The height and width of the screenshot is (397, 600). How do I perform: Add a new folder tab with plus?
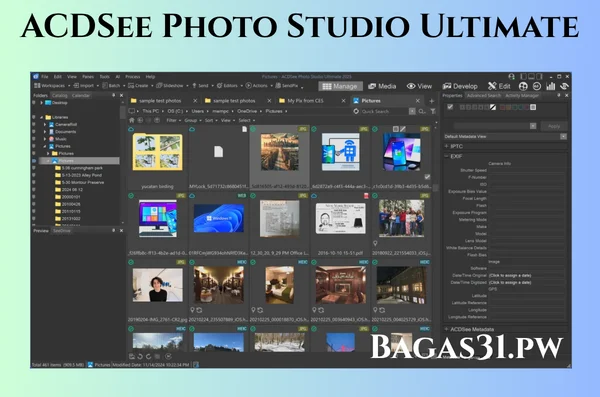(x=432, y=101)
